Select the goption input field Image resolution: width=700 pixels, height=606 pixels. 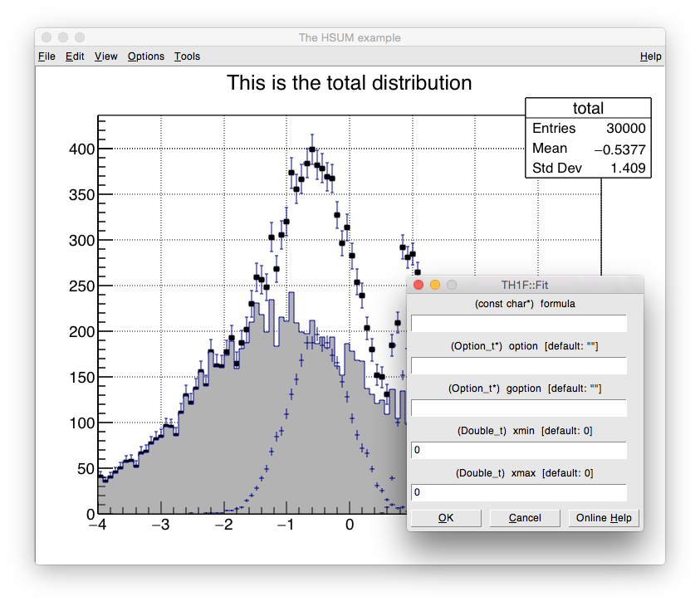pos(518,408)
